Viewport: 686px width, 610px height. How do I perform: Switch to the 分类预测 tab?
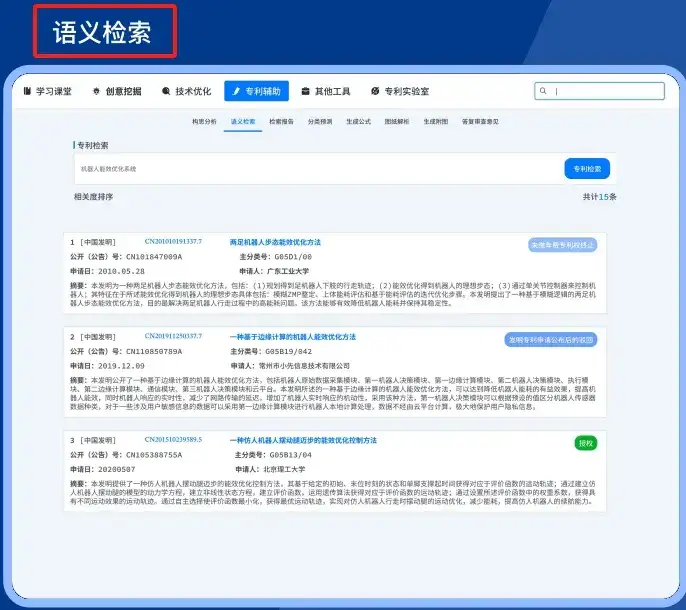[320, 121]
